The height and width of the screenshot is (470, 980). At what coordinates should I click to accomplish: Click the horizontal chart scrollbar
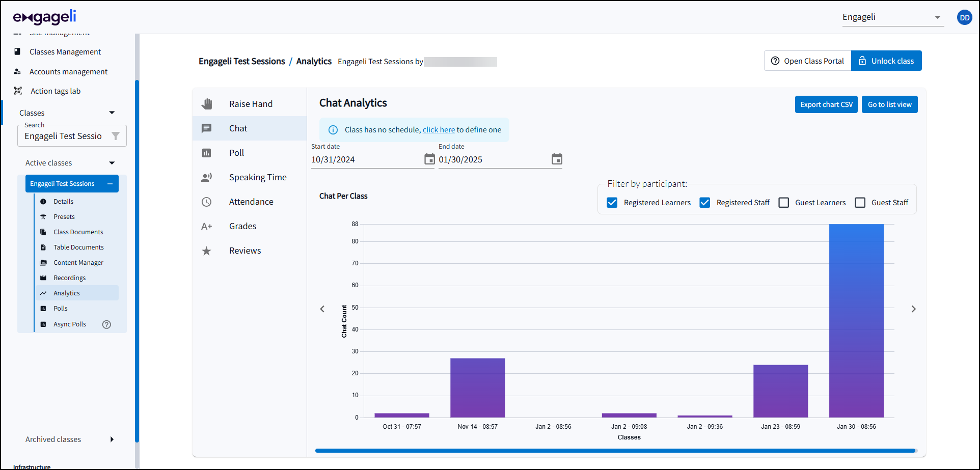point(615,451)
